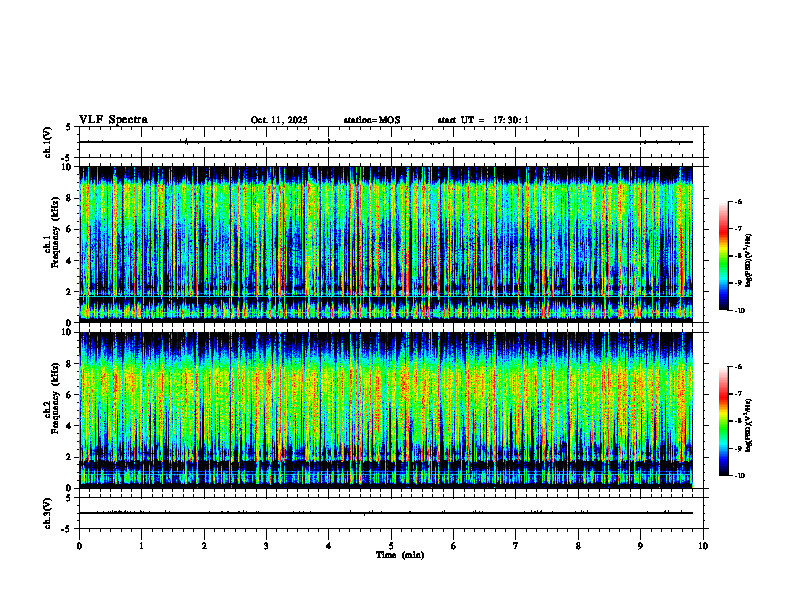
Task: Click the 'station=MOS' label
Action: [x=372, y=120]
